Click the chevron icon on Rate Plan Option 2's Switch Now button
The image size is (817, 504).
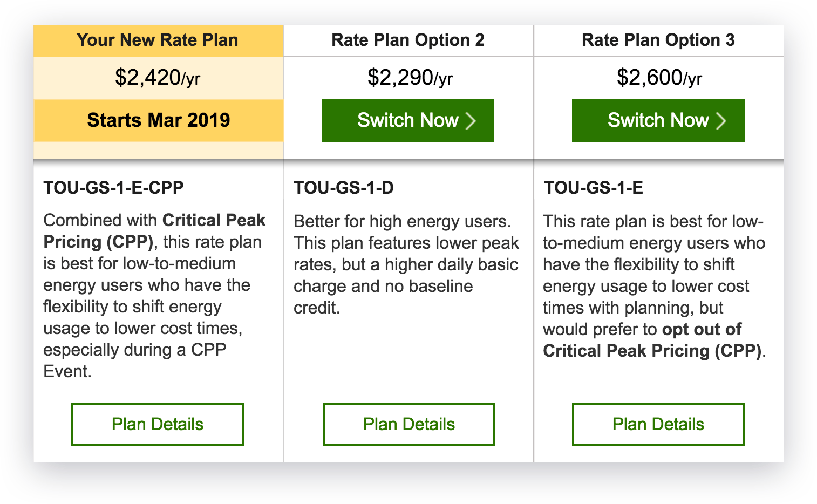472,120
